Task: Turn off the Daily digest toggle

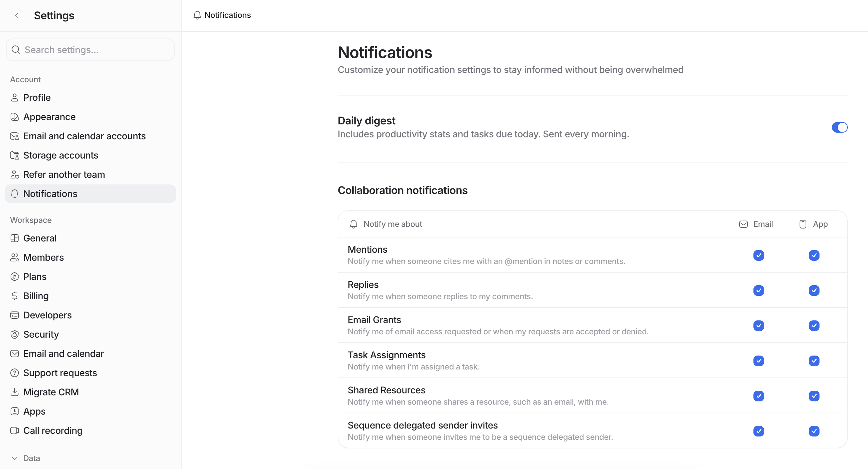Action: coord(839,127)
